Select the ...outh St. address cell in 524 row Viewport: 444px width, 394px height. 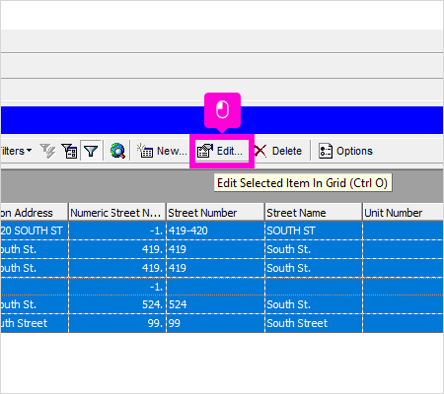point(34,304)
